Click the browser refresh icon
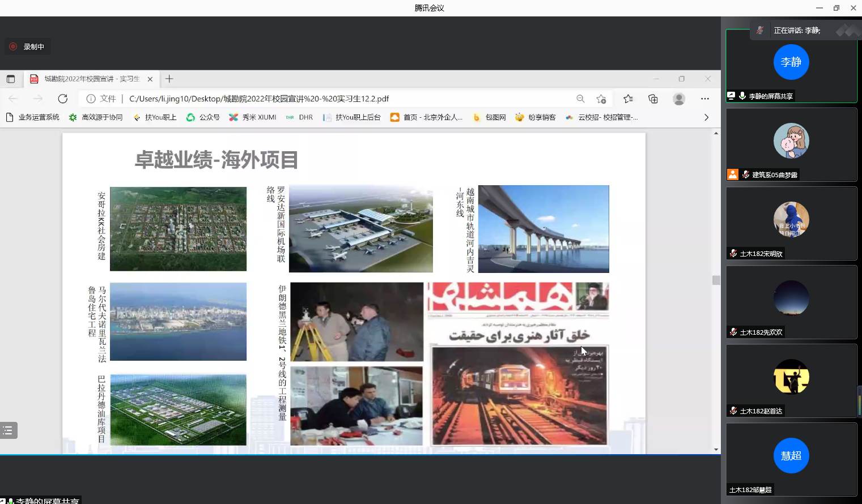Screen dimensions: 862x504 pos(63,99)
